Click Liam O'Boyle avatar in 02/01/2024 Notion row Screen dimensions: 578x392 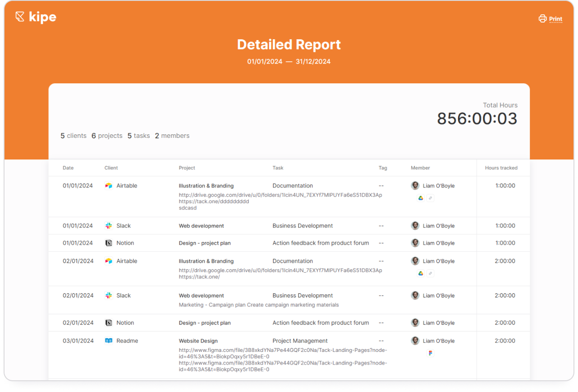(415, 323)
